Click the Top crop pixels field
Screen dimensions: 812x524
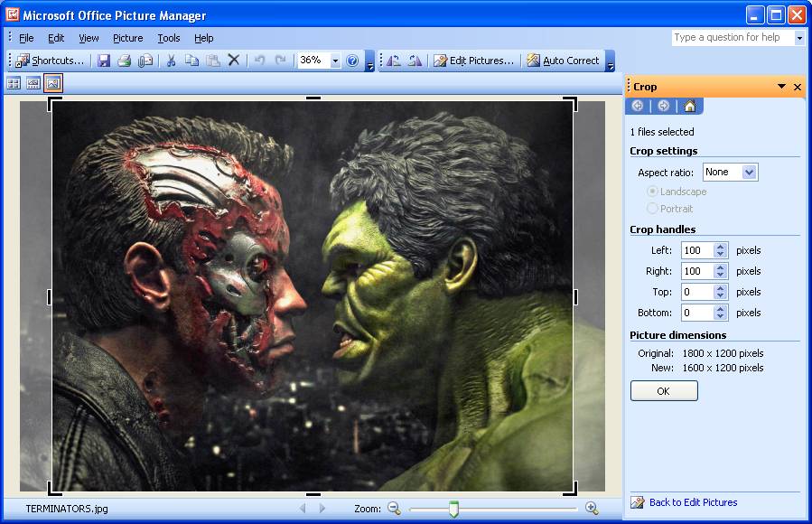click(697, 292)
